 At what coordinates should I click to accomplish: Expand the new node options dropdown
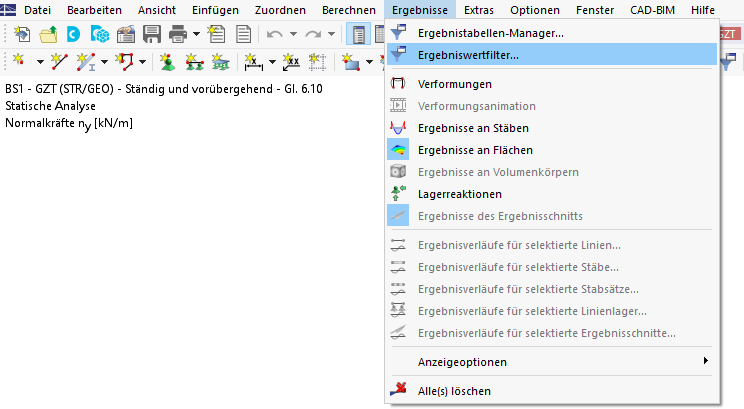coord(40,62)
